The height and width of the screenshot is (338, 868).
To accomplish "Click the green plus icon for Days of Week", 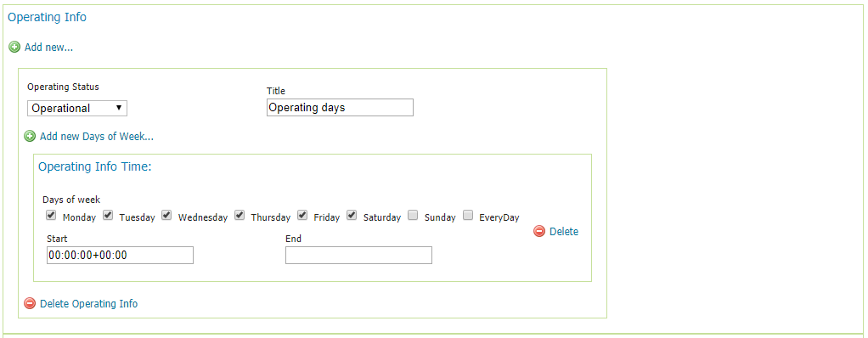I will pyautogui.click(x=30, y=136).
